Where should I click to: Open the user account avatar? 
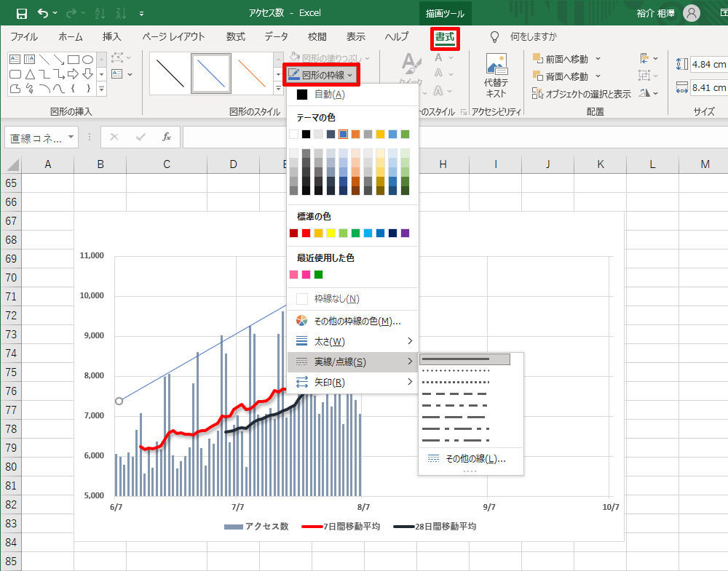click(x=691, y=13)
